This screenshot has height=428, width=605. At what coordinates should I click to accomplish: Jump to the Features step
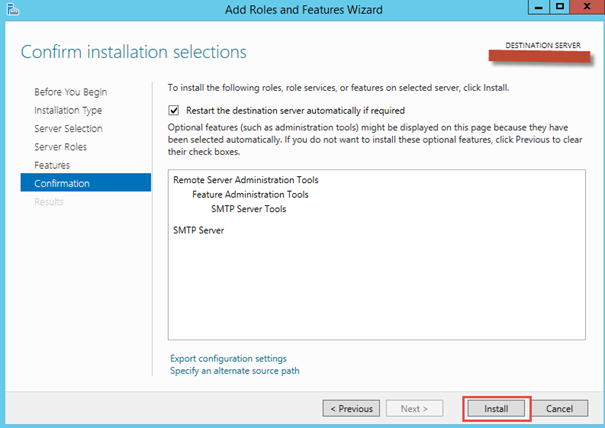[x=52, y=165]
